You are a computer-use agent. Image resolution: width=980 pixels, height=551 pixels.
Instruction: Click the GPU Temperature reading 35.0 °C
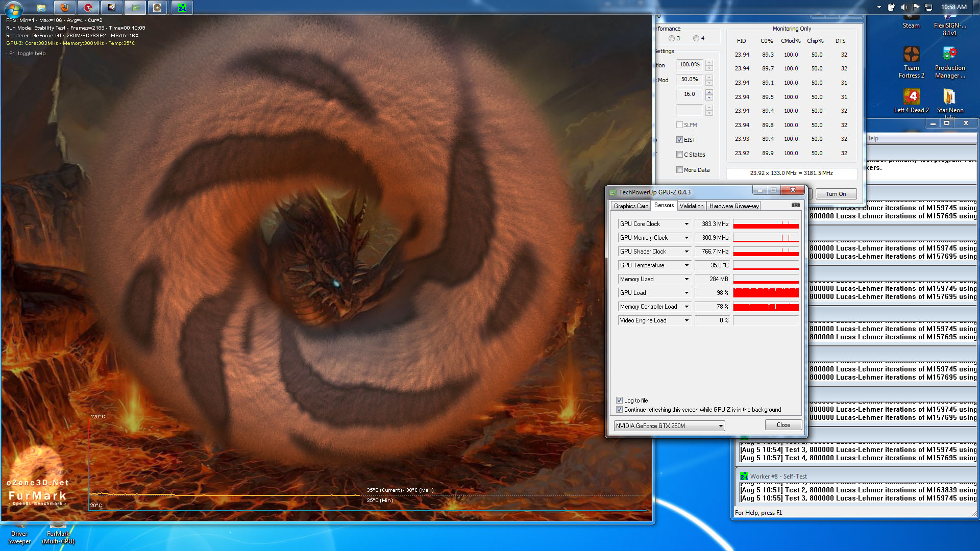pos(713,265)
